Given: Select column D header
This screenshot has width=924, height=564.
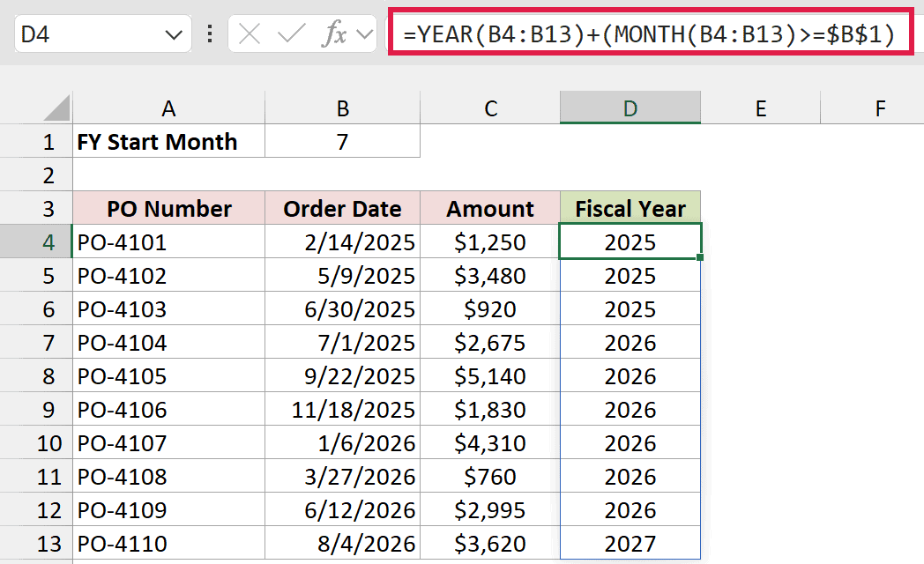Looking at the screenshot, I should (x=630, y=108).
